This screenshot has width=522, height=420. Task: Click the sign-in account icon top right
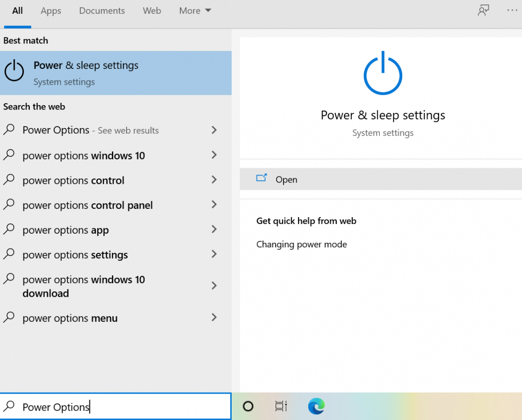click(x=483, y=10)
